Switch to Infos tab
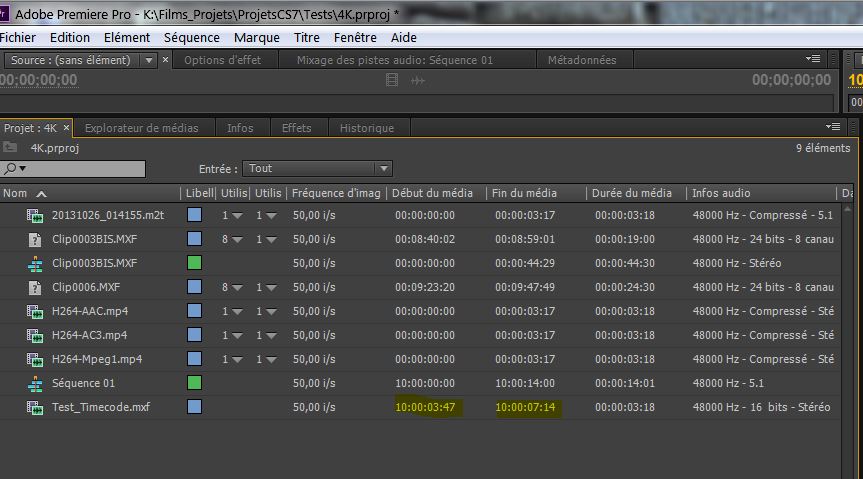The height and width of the screenshot is (479, 863). (x=240, y=128)
